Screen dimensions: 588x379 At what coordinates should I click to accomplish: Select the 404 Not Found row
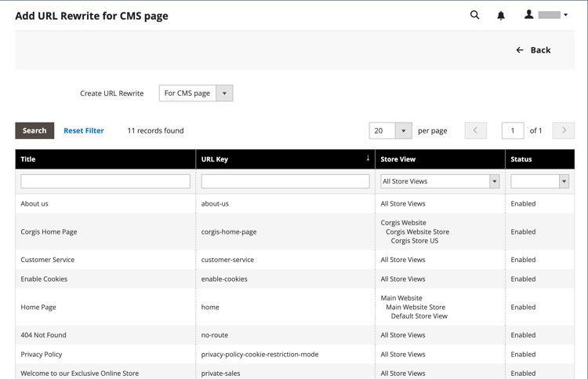pos(295,335)
